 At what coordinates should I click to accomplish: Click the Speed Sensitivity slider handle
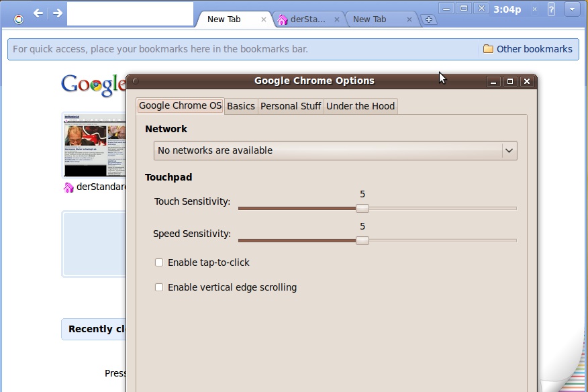362,240
